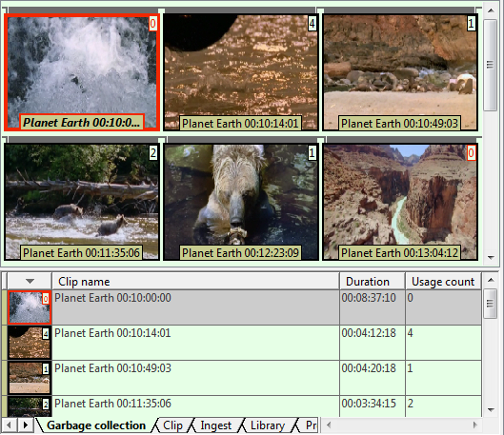This screenshot has height=435, width=504.
Task: Click the list thumbnail for clip 00:10:49:03
Action: pyautogui.click(x=30, y=378)
